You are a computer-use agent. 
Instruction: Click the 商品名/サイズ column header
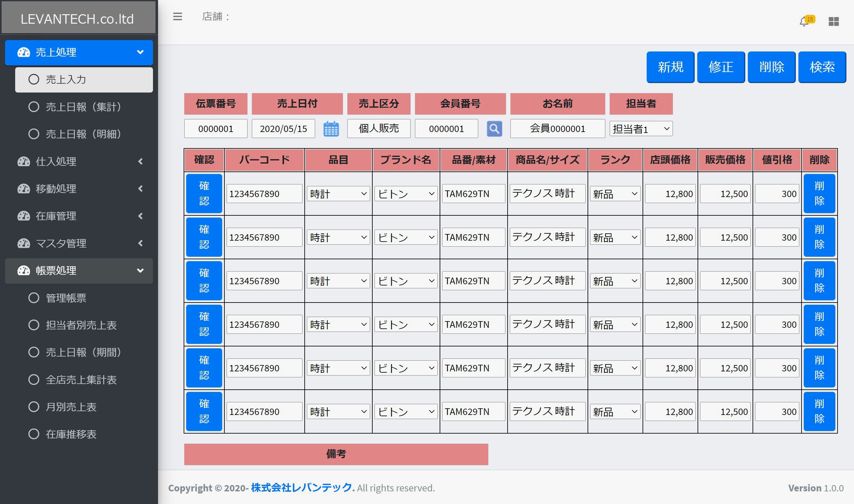click(x=547, y=159)
